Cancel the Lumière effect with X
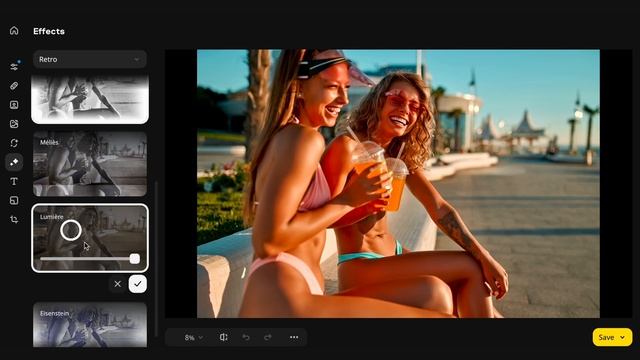Viewport: 640px width, 360px height. tap(118, 284)
